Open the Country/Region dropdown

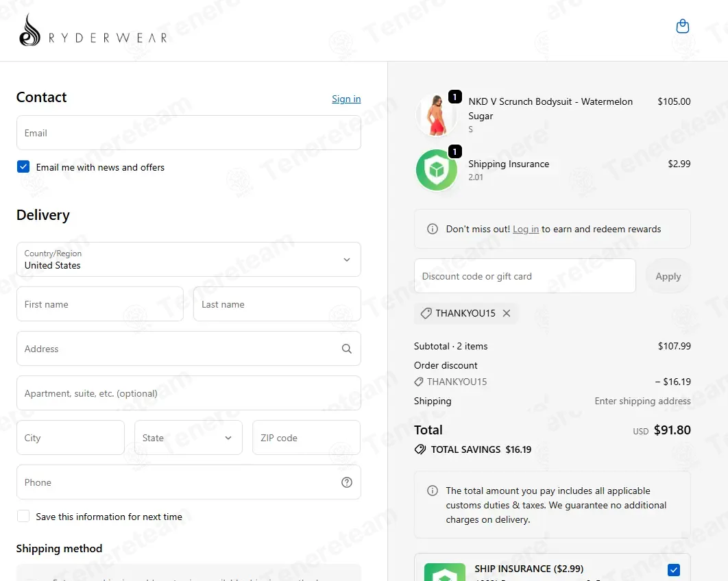[x=189, y=260]
